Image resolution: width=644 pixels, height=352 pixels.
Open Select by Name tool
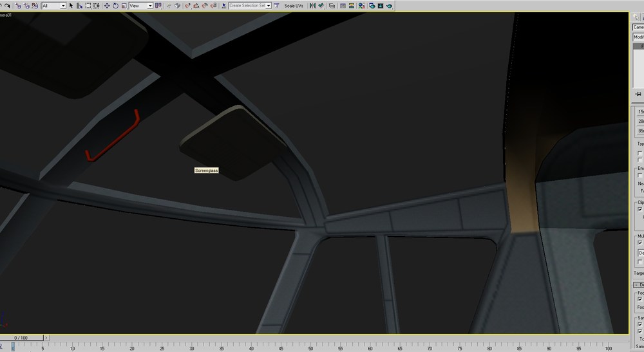[x=80, y=6]
